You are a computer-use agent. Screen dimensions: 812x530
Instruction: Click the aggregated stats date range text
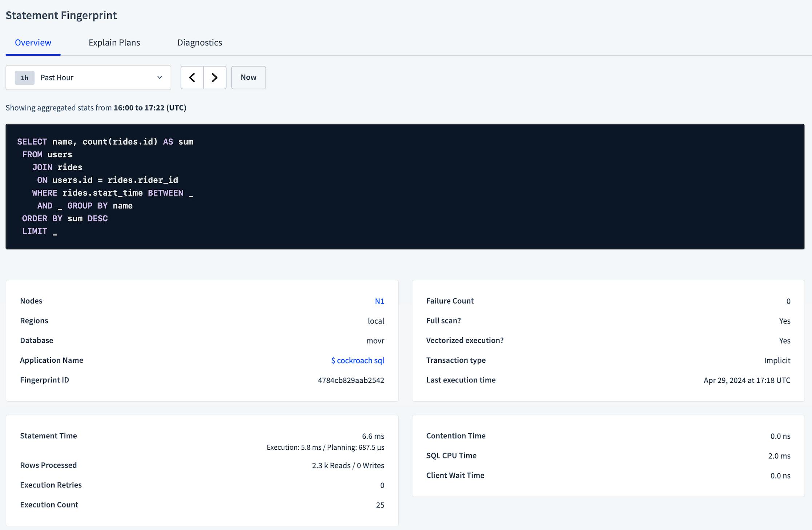(96, 108)
